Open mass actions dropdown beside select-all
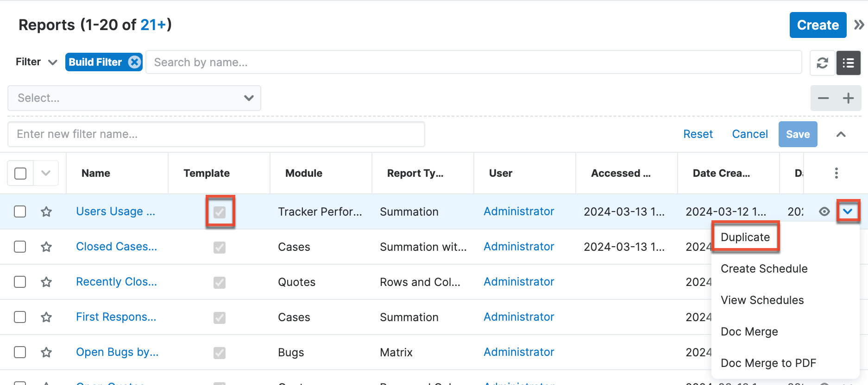 click(x=46, y=174)
